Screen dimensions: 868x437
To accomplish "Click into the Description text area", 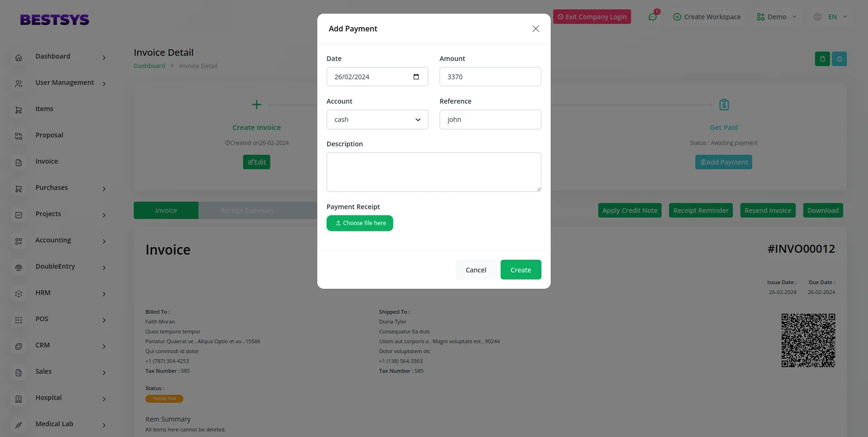I will click(433, 172).
